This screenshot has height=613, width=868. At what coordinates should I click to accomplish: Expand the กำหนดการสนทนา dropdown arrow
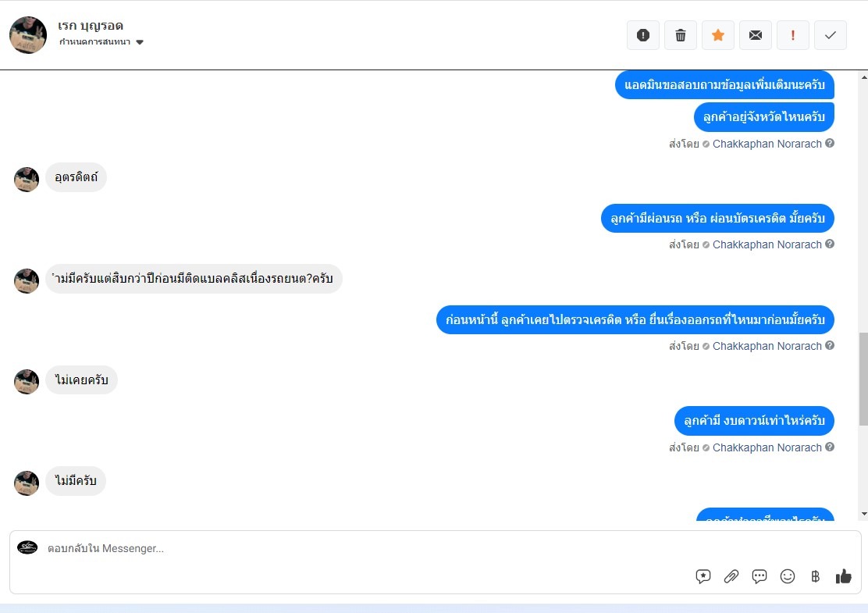(x=140, y=42)
